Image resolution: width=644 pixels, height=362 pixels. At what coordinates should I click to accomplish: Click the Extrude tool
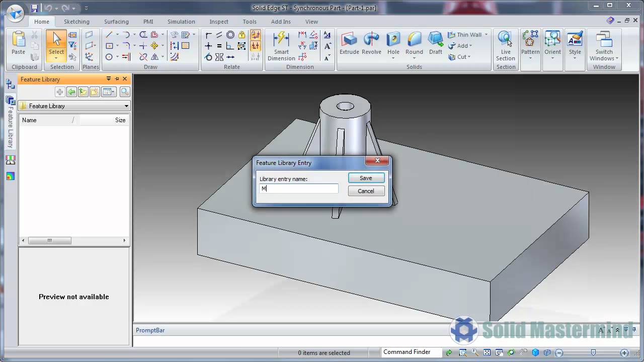pos(349,44)
